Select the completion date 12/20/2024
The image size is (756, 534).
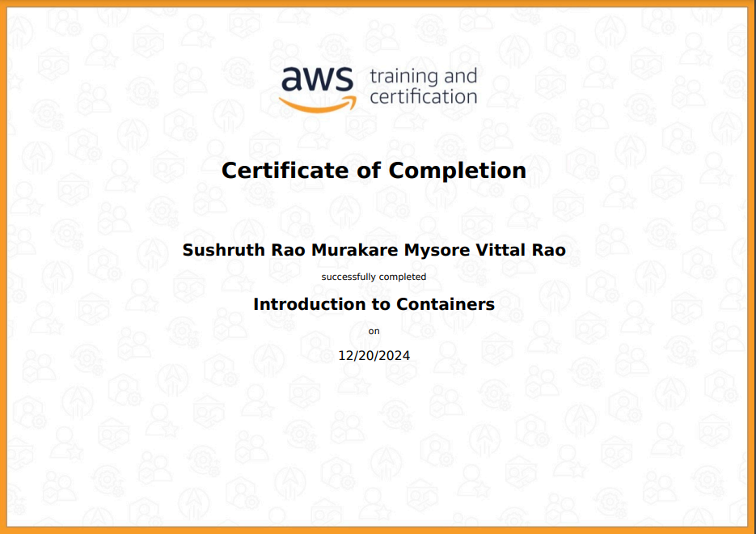tap(374, 355)
